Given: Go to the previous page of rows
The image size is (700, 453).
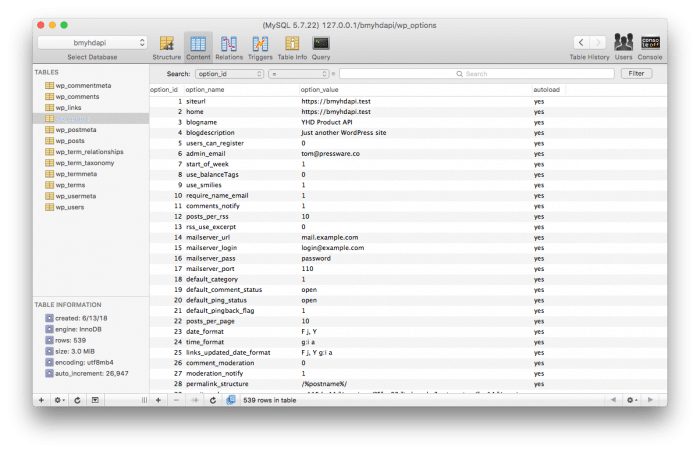Looking at the screenshot, I should point(613,400).
